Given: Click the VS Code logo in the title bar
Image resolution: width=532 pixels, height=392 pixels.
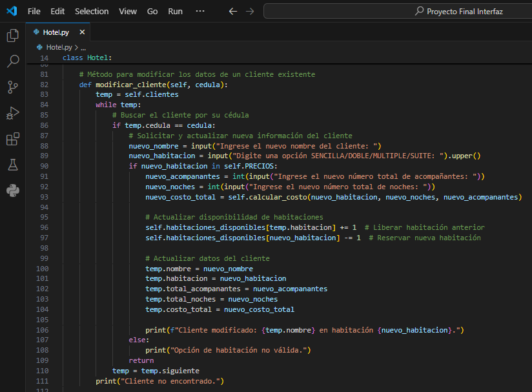Looking at the screenshot, I should point(12,11).
